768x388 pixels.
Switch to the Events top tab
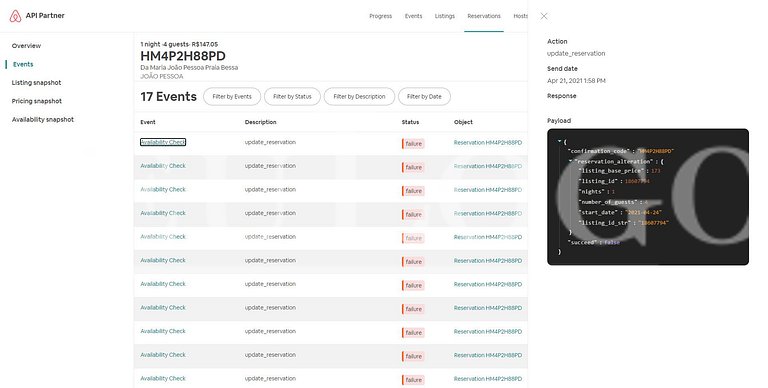click(x=413, y=16)
